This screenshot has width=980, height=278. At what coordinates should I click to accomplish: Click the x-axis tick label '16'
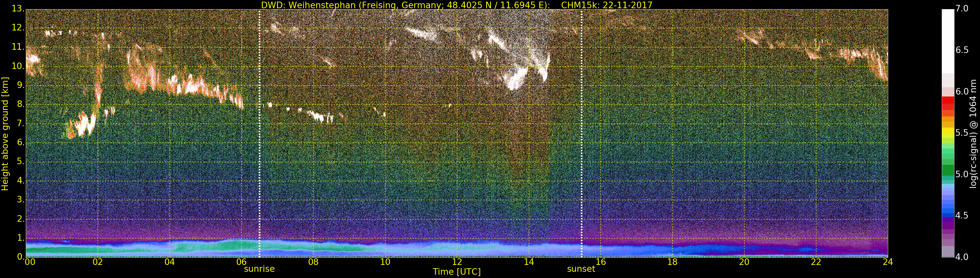(601, 262)
